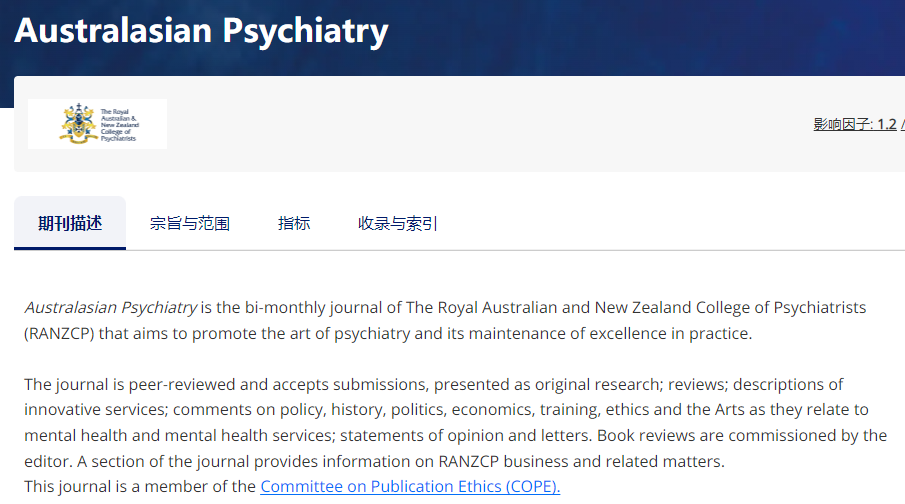The width and height of the screenshot is (905, 504).
Task: Click the "innovative services" line of text
Action: (x=446, y=409)
